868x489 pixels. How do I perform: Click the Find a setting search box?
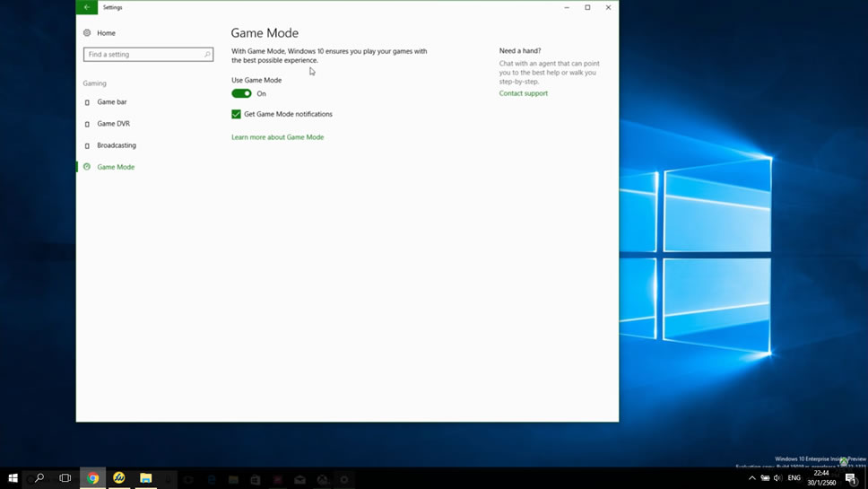pyautogui.click(x=143, y=55)
